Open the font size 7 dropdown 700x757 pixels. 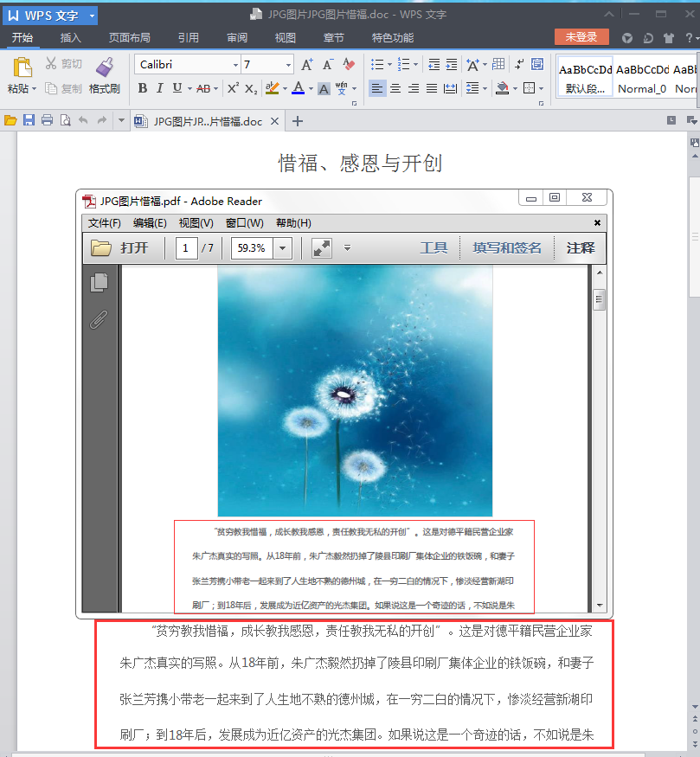pos(288,65)
